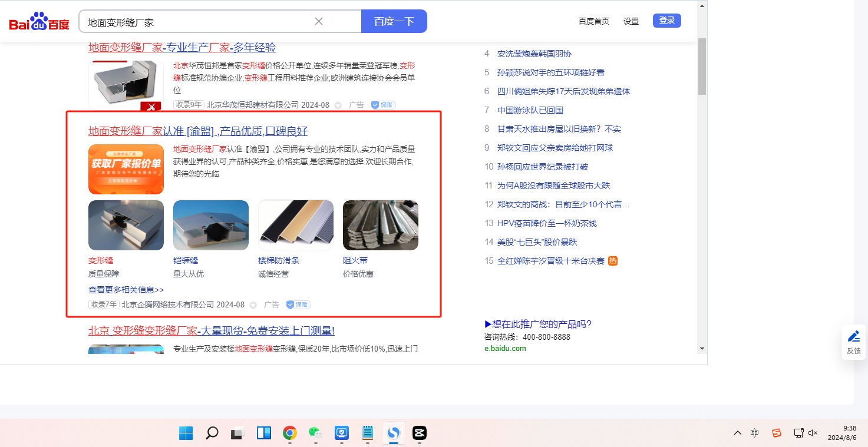Screen dimensions: 868x447
Task: Toggle muted volume icon in system tray
Action: click(813, 433)
